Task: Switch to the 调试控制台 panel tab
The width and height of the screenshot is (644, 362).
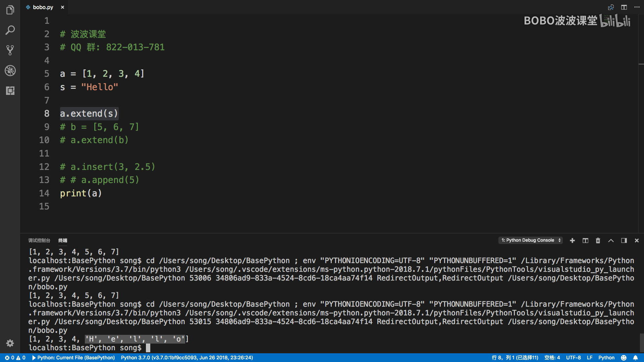Action: pyautogui.click(x=39, y=240)
